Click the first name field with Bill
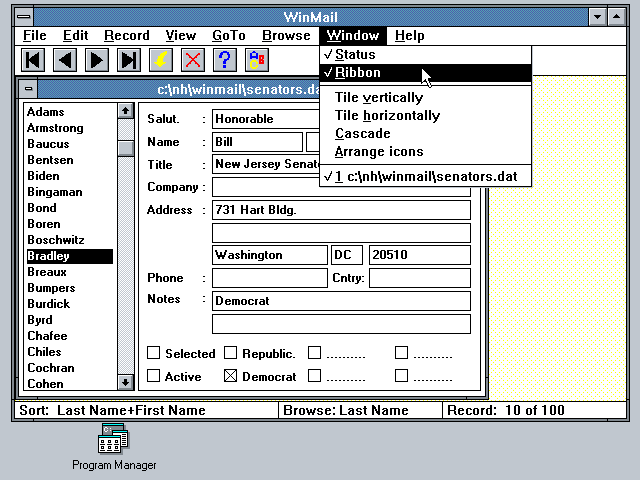640x480 pixels. [x=258, y=142]
